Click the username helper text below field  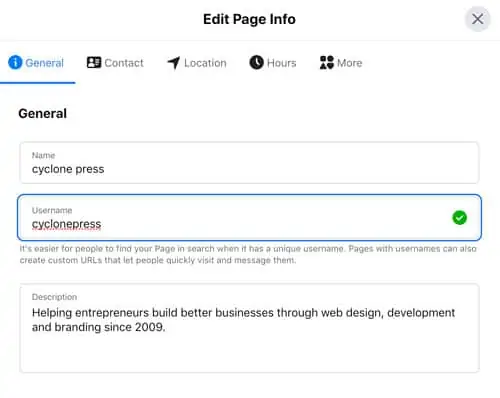click(248, 254)
